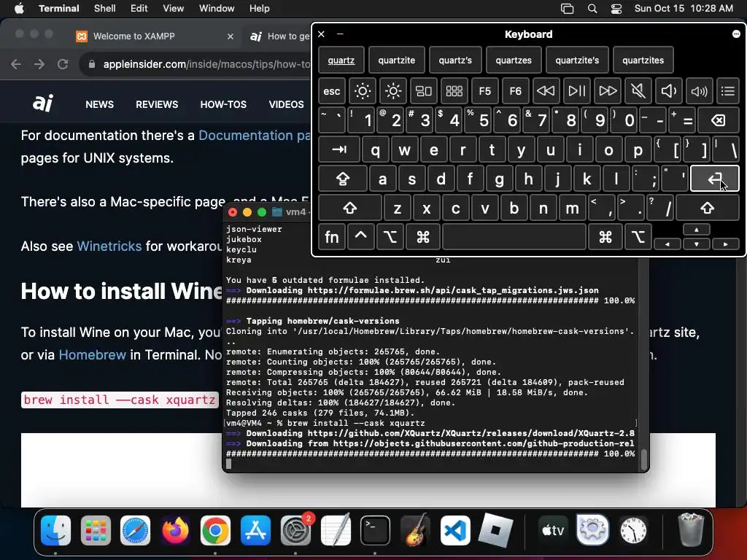Tap the rewind media key
The height and width of the screenshot is (560, 747).
click(546, 91)
